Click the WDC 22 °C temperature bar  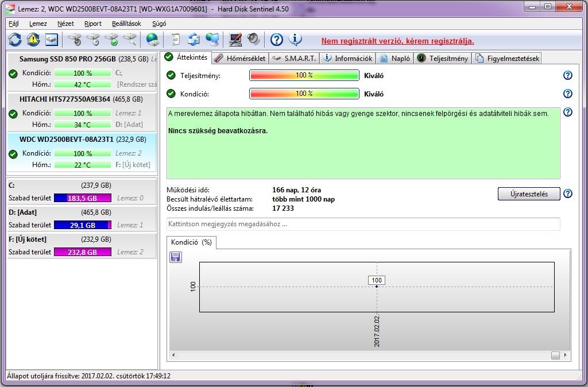[83, 165]
